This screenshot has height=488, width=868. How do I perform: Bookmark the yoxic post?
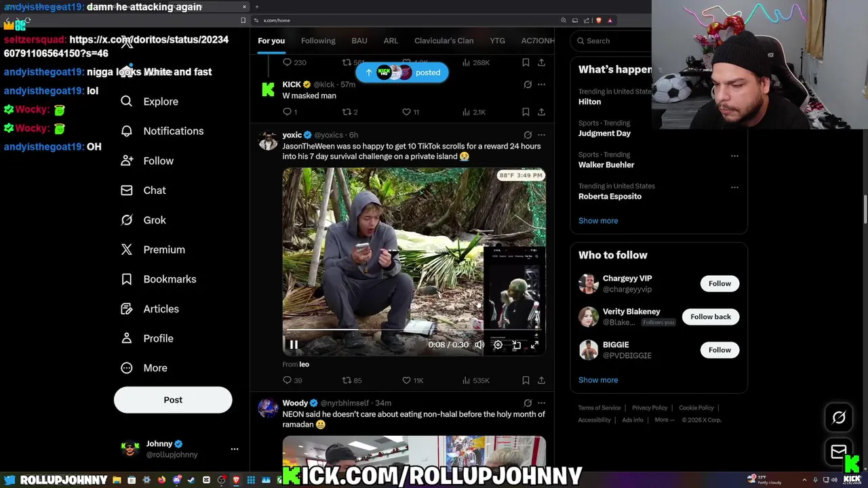[526, 380]
